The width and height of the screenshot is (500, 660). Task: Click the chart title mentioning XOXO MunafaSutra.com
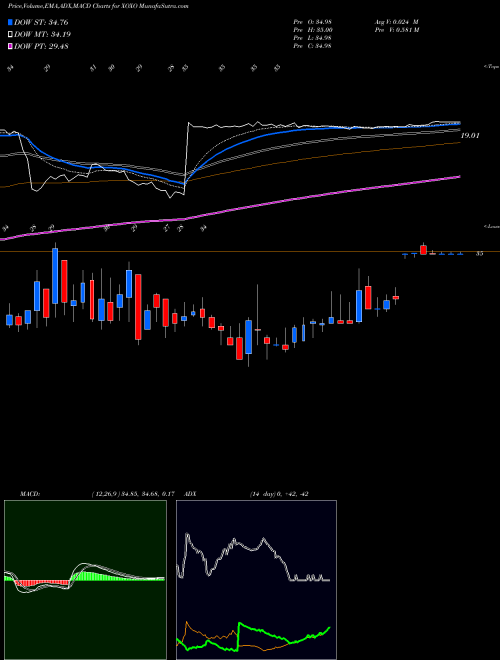pos(98,6)
